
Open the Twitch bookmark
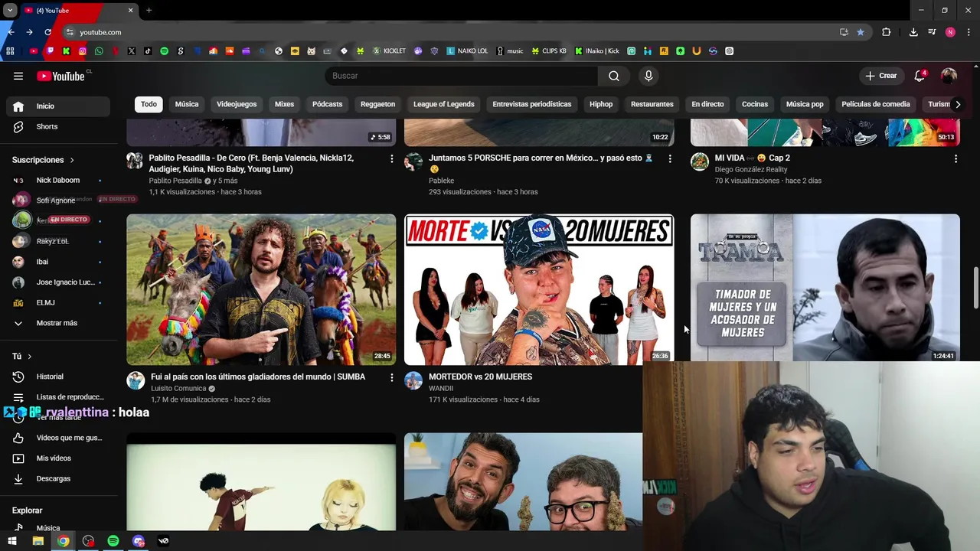click(x=50, y=51)
